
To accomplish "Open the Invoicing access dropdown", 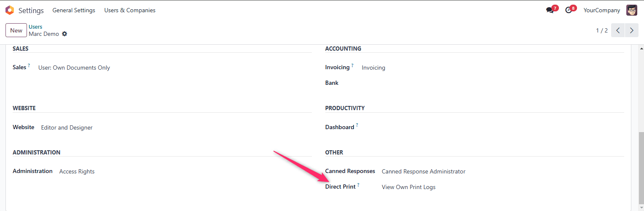I will tap(373, 68).
